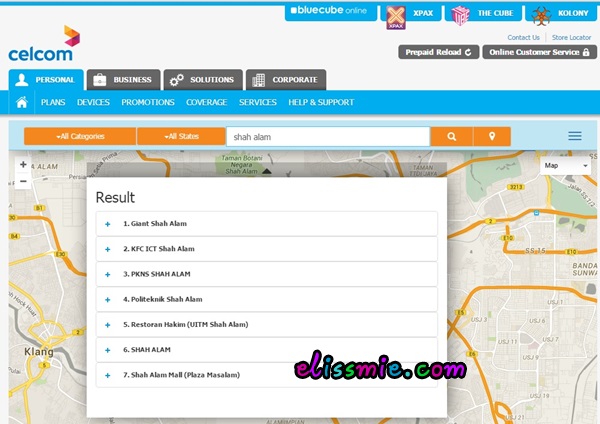
Task: Zoom out the map with minus button
Action: pyautogui.click(x=23, y=181)
